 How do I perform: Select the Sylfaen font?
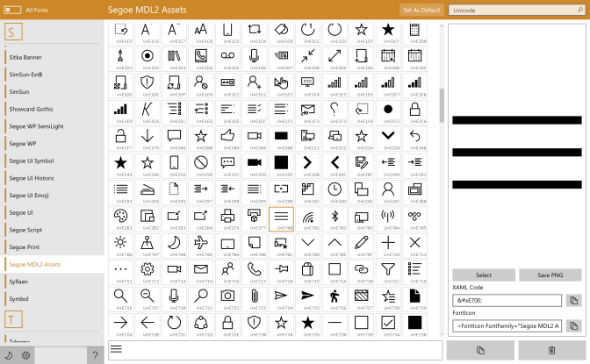[x=53, y=282]
